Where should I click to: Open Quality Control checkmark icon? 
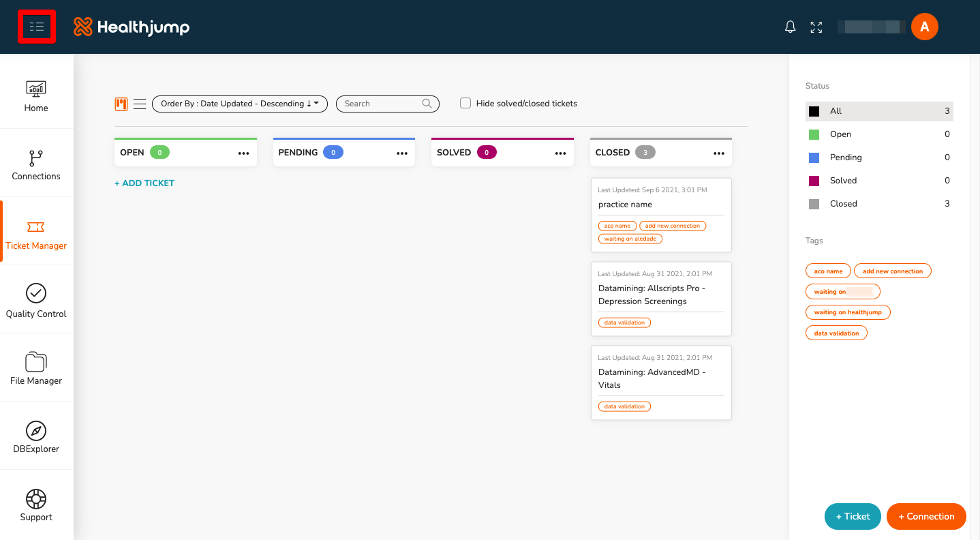36,293
